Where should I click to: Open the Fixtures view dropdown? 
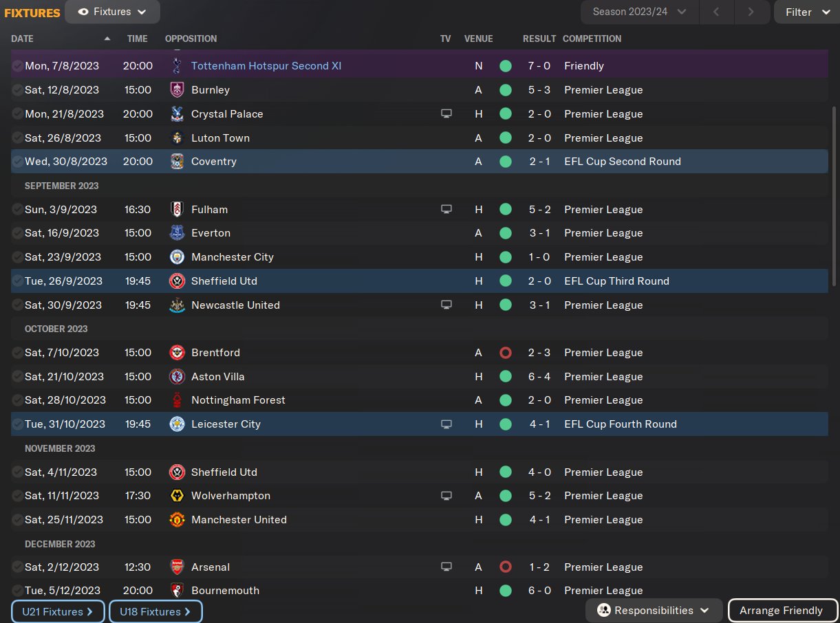click(112, 12)
